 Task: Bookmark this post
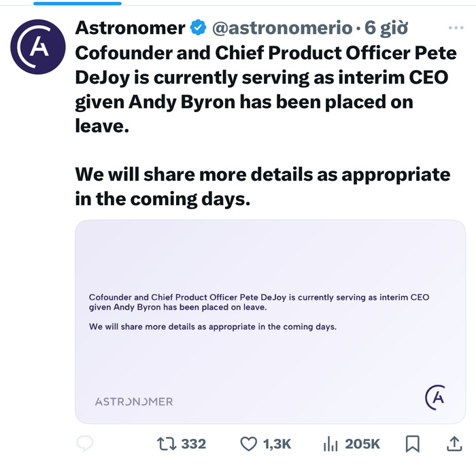413,444
